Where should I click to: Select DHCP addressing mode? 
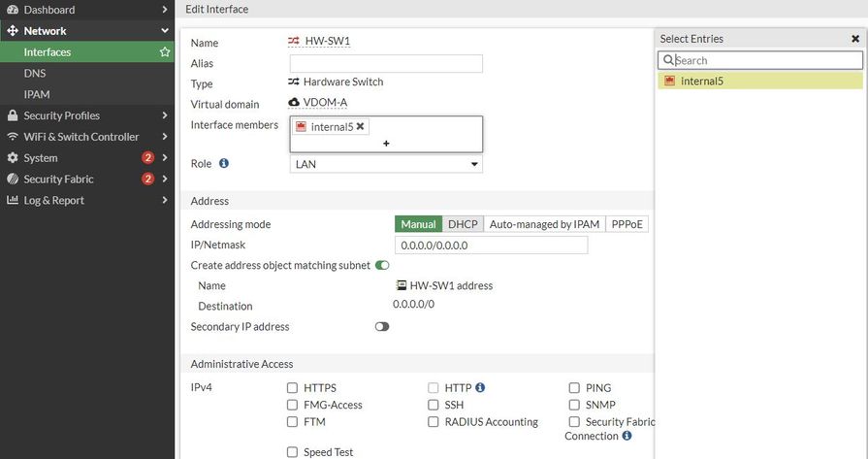(x=463, y=224)
